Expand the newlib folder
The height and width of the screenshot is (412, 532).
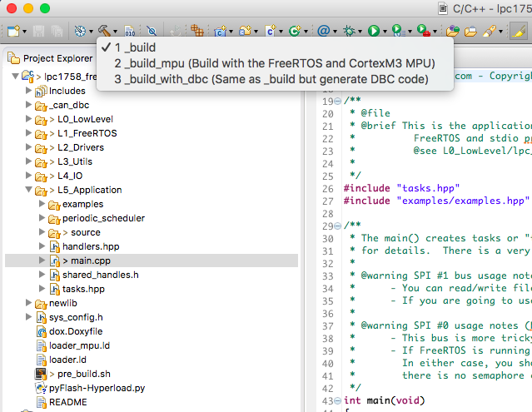pos(28,302)
